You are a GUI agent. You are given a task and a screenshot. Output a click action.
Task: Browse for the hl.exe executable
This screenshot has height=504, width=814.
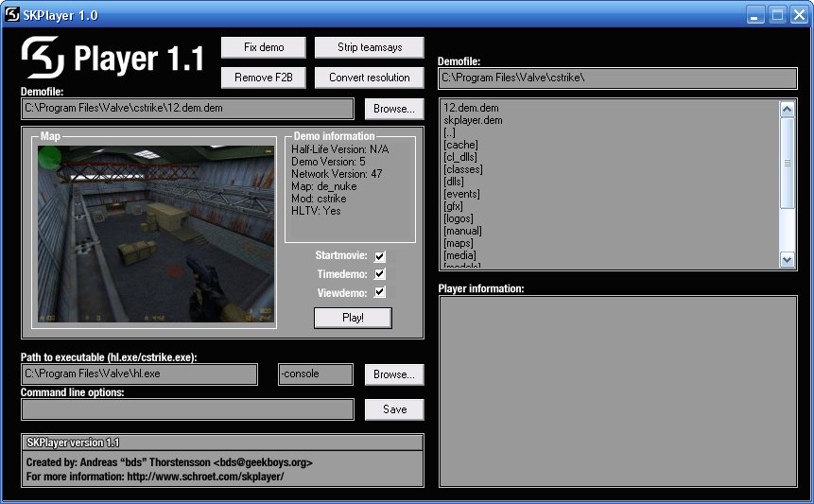click(394, 374)
